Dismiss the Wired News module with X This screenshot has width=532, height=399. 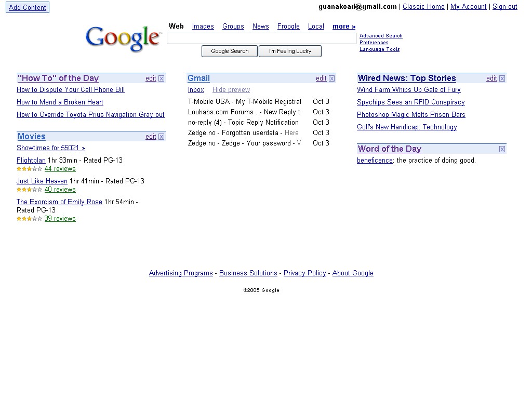[502, 78]
